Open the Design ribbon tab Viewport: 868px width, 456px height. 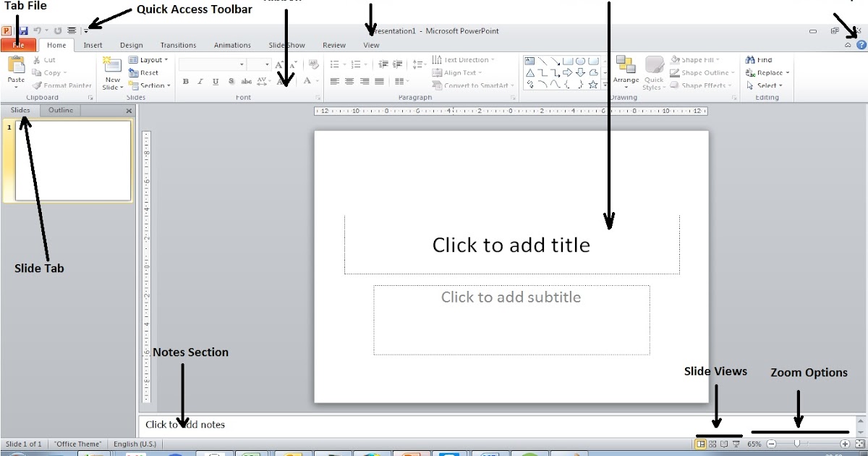point(131,45)
